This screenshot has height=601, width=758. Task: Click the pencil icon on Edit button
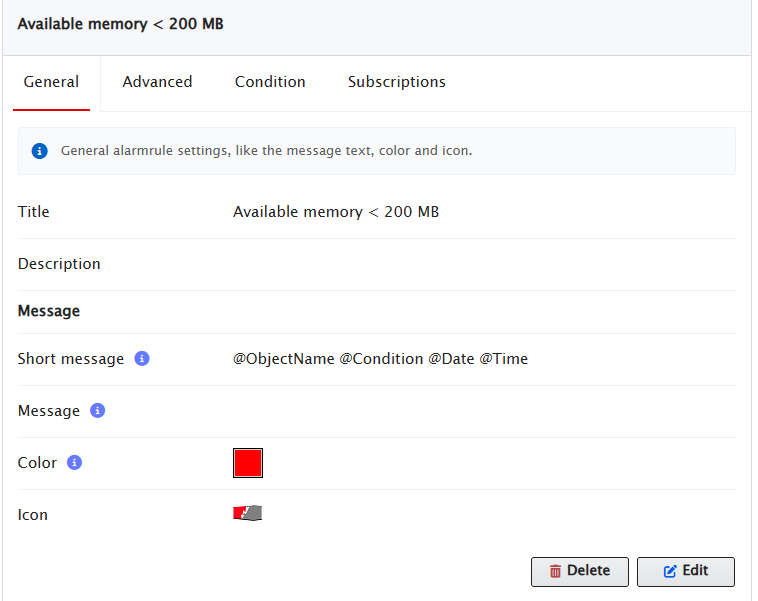pyautogui.click(x=670, y=572)
